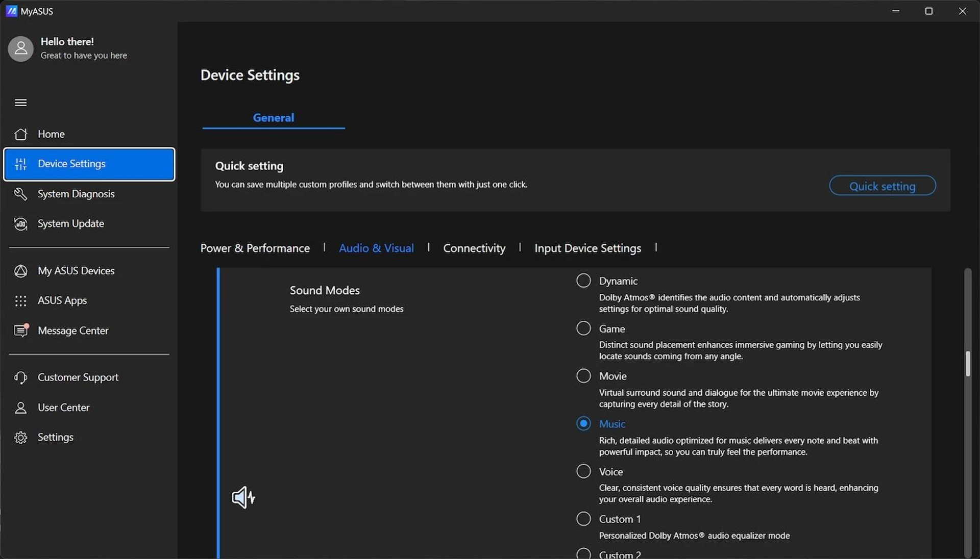Screen dimensions: 980x559
Task: Close the MyASUS window
Action: click(962, 11)
